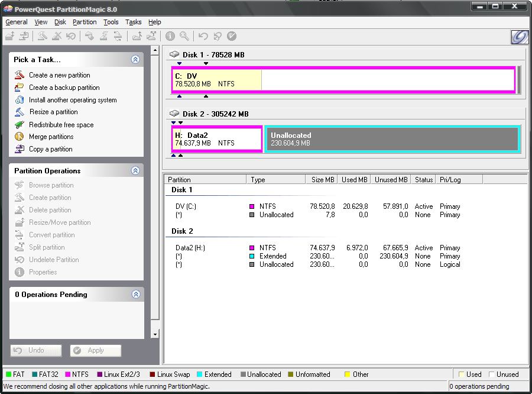532x394 pixels.
Task: Click the Status column header
Action: pos(423,179)
